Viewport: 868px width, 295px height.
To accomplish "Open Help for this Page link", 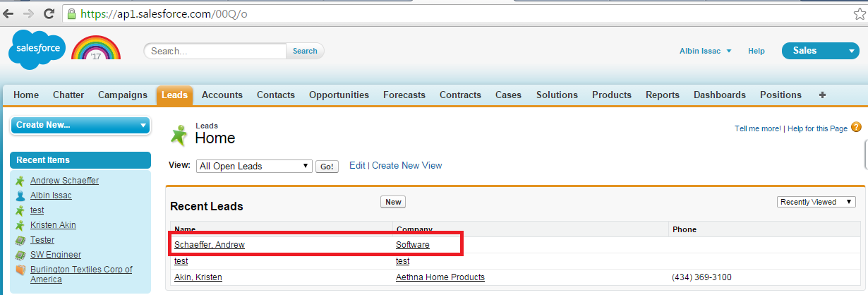I will click(x=817, y=128).
